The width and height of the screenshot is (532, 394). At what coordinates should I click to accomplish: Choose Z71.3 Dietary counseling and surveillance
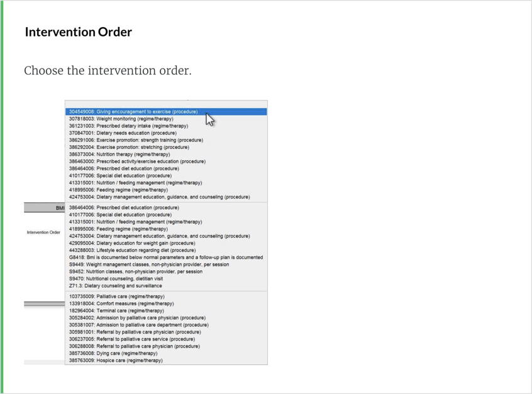pos(115,286)
